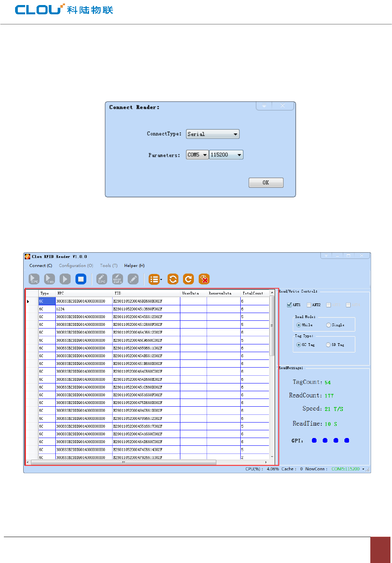Click the plain pencil edit icon
The image size is (392, 563).
tap(133, 279)
